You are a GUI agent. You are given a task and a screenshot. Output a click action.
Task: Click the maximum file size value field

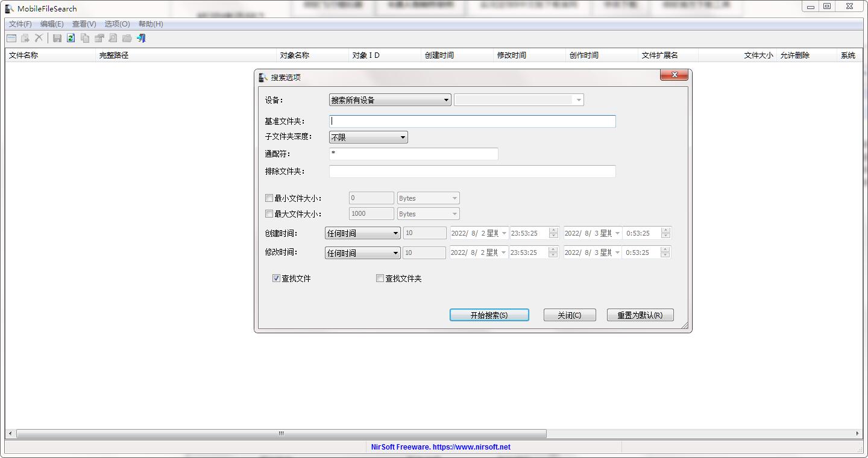click(371, 213)
